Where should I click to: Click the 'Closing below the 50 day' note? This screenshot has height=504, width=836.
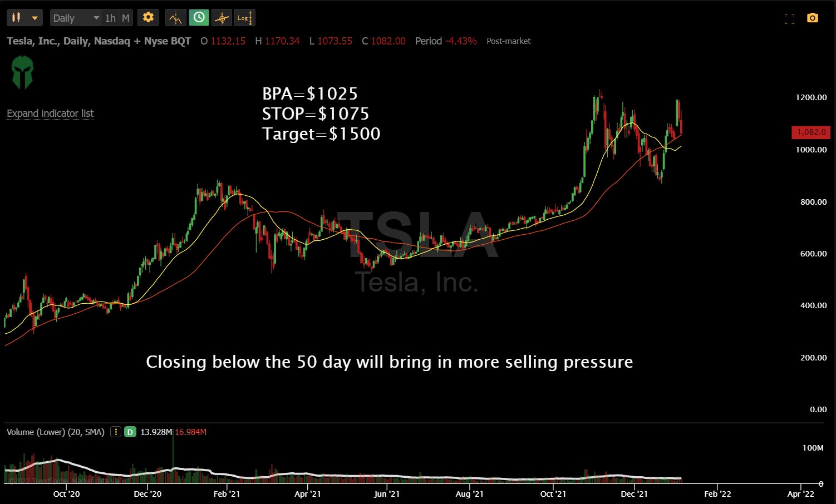[390, 362]
